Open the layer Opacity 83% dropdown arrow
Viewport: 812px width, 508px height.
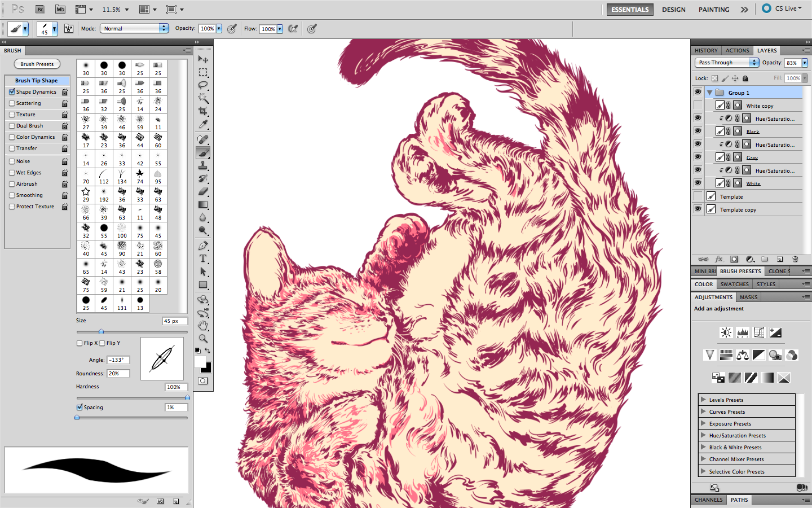[x=805, y=63]
